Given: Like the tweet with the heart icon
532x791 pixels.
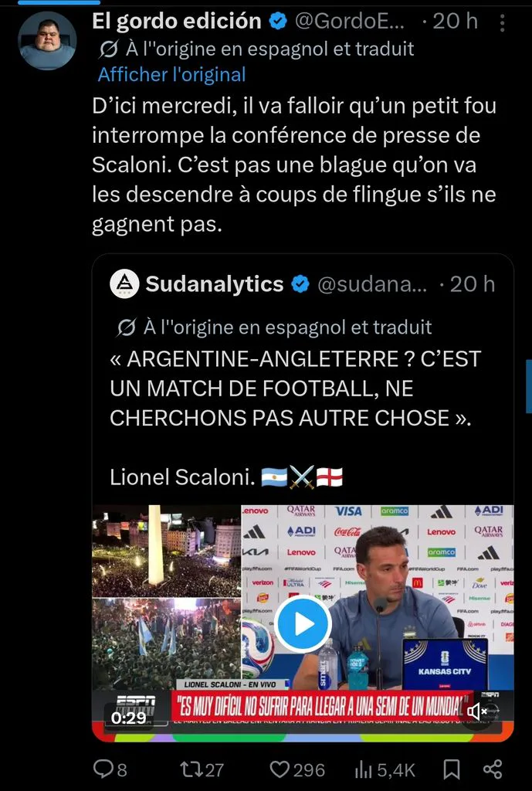Looking at the screenshot, I should [280, 769].
